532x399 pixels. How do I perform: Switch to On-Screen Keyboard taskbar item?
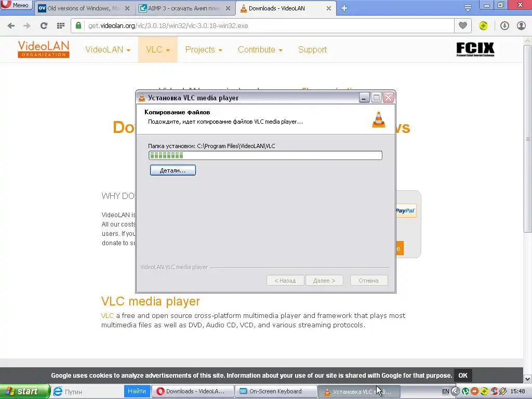[275, 391]
